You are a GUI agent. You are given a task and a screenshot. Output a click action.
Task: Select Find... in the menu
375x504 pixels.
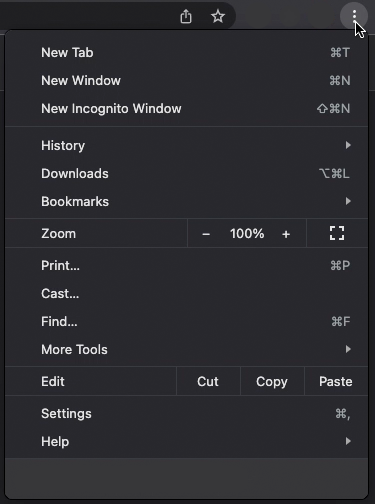point(187,321)
